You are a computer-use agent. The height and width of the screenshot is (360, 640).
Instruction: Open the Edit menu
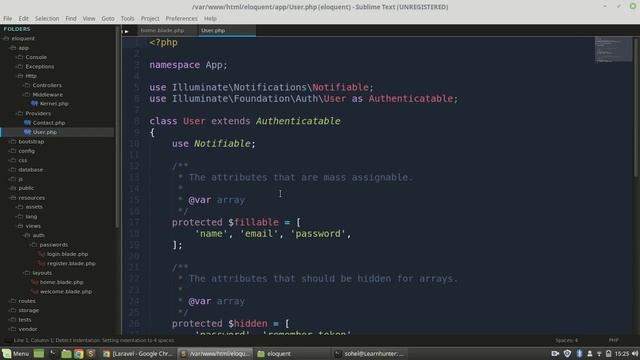[x=24, y=18]
